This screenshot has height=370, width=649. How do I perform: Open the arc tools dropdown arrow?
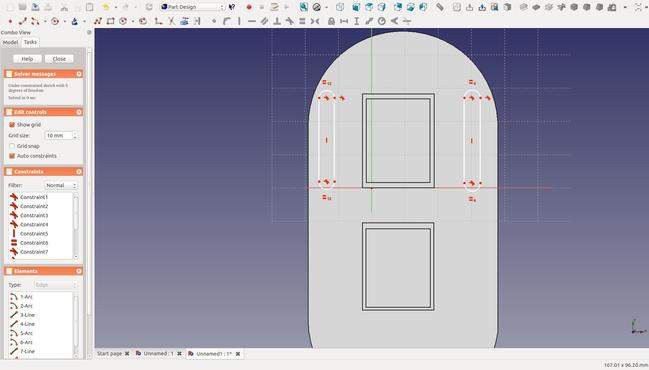tap(45, 21)
